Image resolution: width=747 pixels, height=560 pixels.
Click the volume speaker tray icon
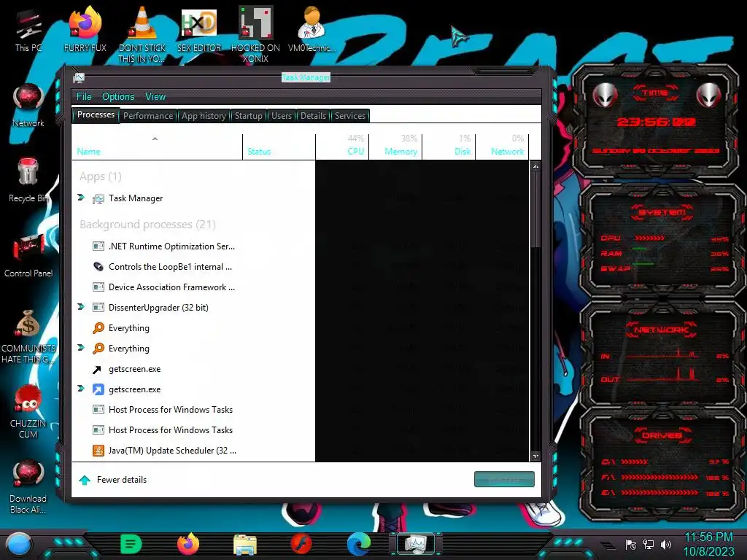coord(666,545)
